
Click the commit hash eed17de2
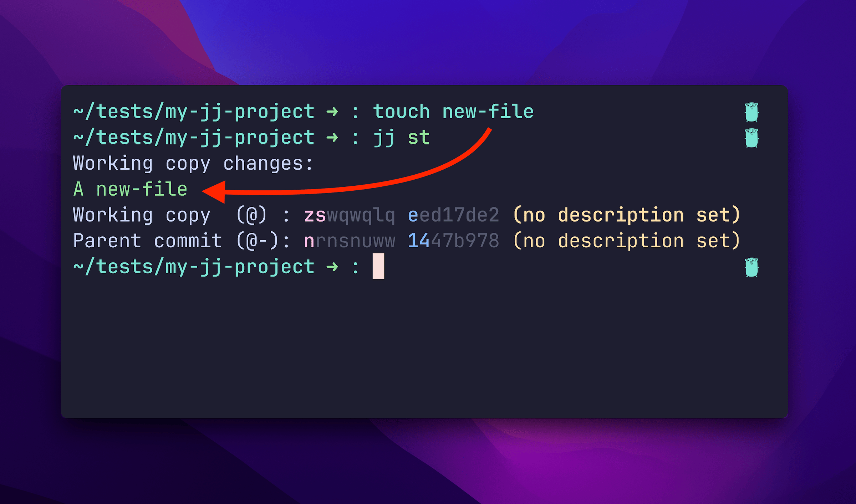(453, 215)
